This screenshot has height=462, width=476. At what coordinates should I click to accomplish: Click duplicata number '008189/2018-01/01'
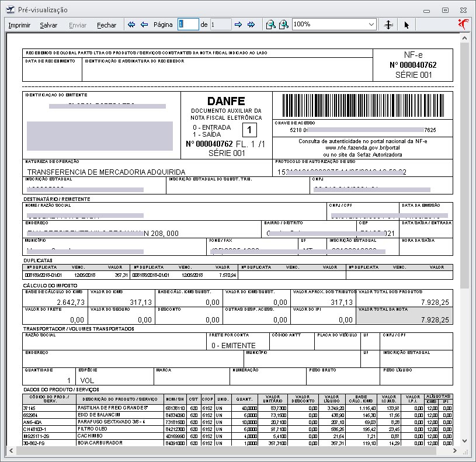(43, 275)
